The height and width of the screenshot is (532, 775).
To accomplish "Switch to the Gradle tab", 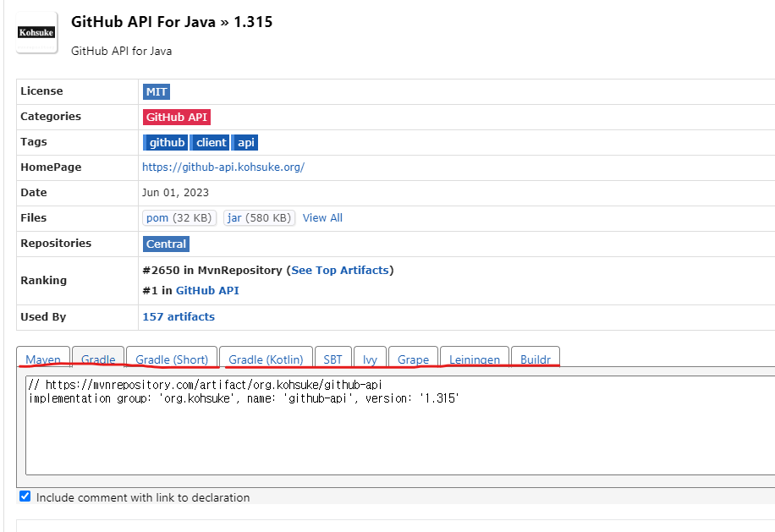I will (x=98, y=357).
